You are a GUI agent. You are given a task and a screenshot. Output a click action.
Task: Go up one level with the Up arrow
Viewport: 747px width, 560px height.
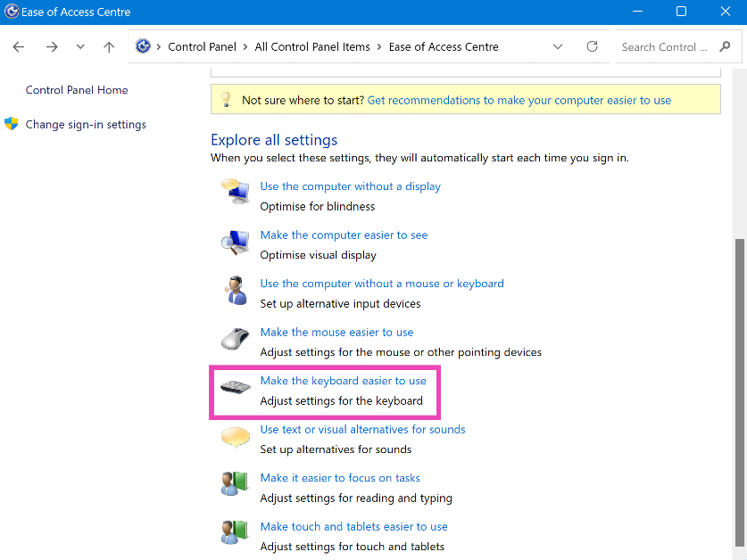click(109, 47)
